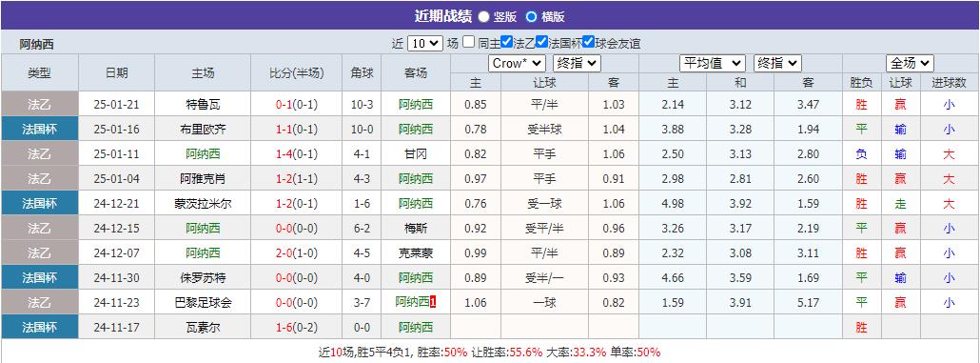This screenshot has width=980, height=363.
Task: Click odds value 5.17
Action: tap(808, 302)
